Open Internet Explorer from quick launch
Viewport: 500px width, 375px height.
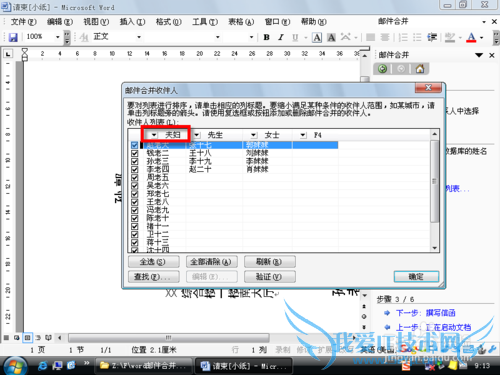click(x=43, y=366)
